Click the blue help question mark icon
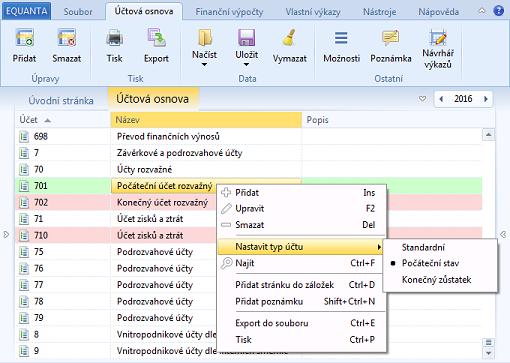Viewport: 510px width, 363px height. (499, 11)
